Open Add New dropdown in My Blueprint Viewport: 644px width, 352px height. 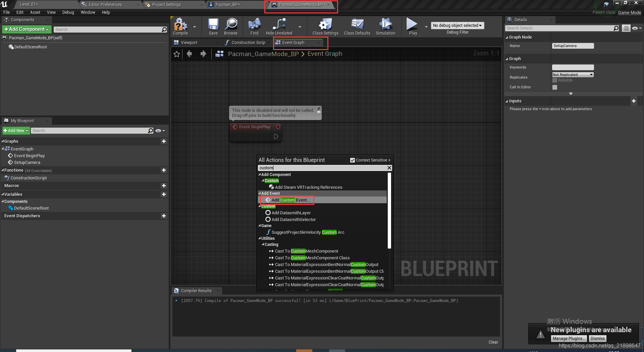pos(16,131)
